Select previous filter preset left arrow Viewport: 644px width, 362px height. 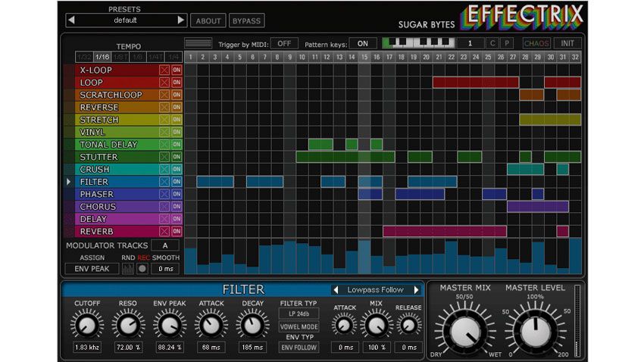tap(336, 290)
